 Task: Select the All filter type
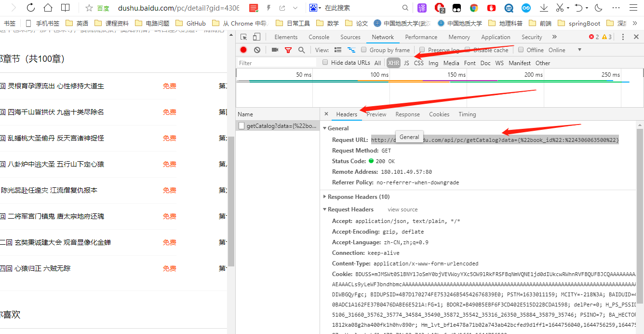tap(378, 63)
